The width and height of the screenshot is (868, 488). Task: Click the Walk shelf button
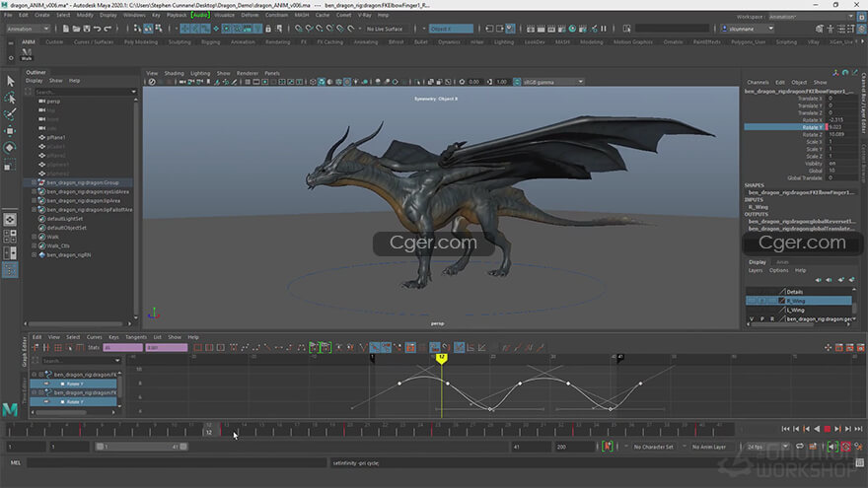26,54
